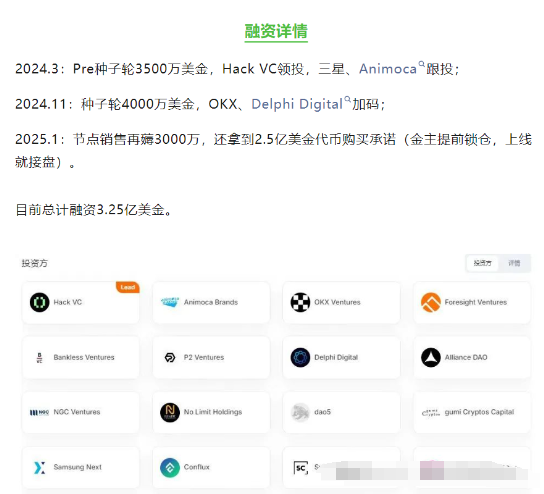Click the 投资方 section label
The image size is (544, 494).
35,263
